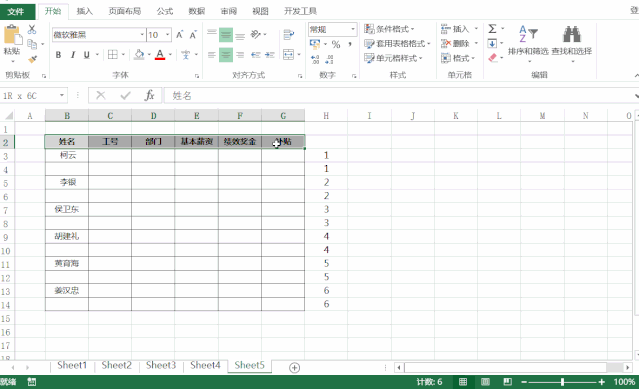Toggle middle vertical alignment
The image size is (639, 389).
(226, 35)
